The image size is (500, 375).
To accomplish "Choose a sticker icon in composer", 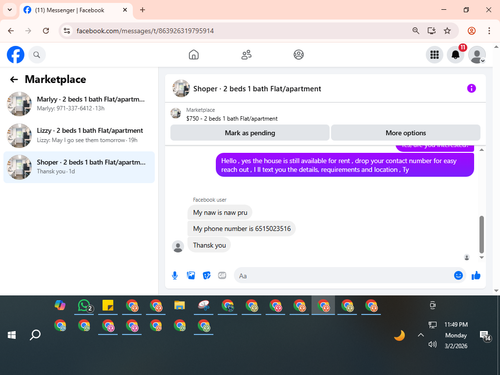I will point(207,276).
